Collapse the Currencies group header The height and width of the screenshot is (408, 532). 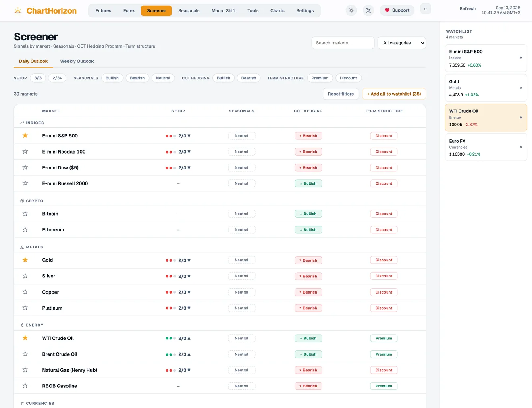pyautogui.click(x=220, y=403)
